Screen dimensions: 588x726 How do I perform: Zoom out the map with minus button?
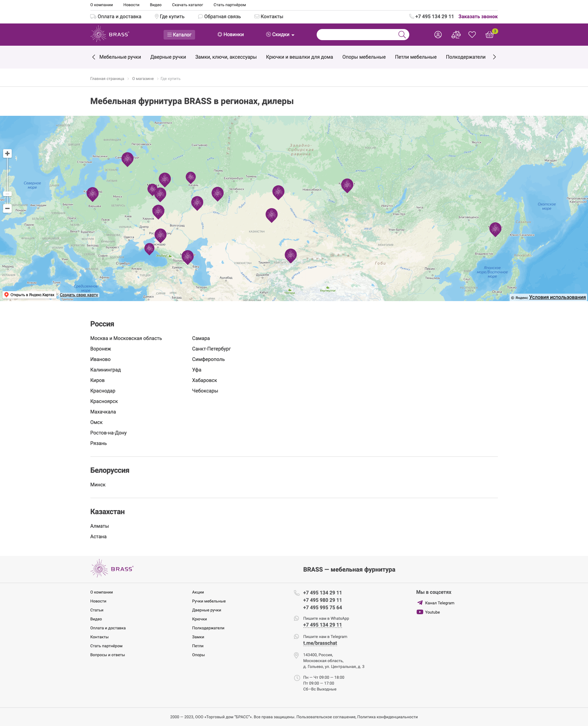point(7,208)
